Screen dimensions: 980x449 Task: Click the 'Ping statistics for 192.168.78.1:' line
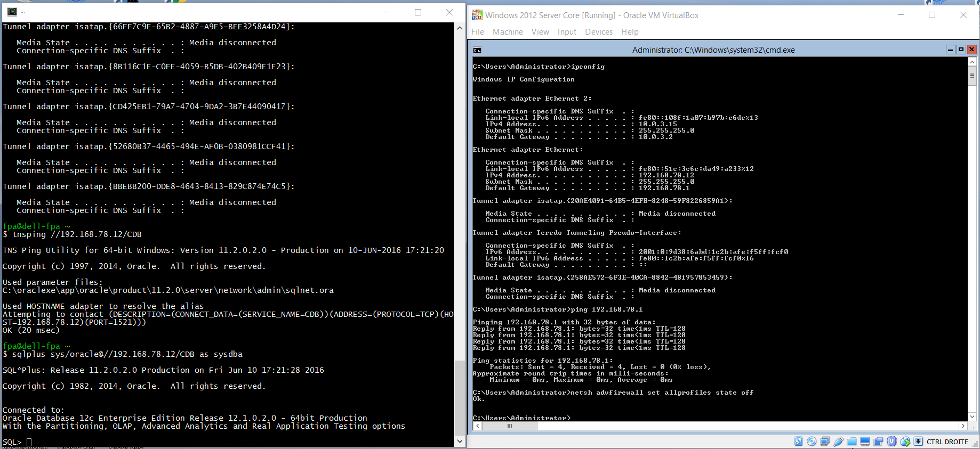pyautogui.click(x=543, y=361)
